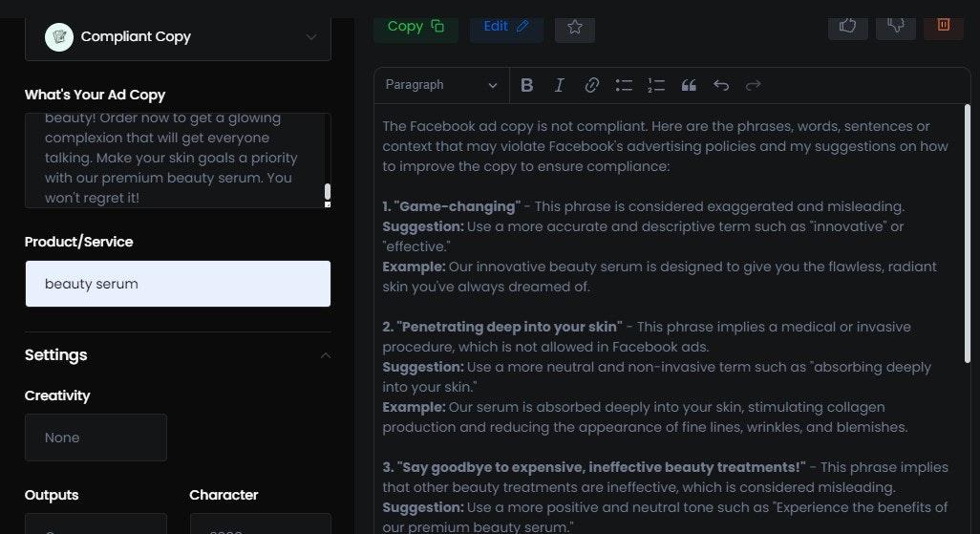The width and height of the screenshot is (980, 534).
Task: Click the thumbs down icon
Action: [x=895, y=25]
